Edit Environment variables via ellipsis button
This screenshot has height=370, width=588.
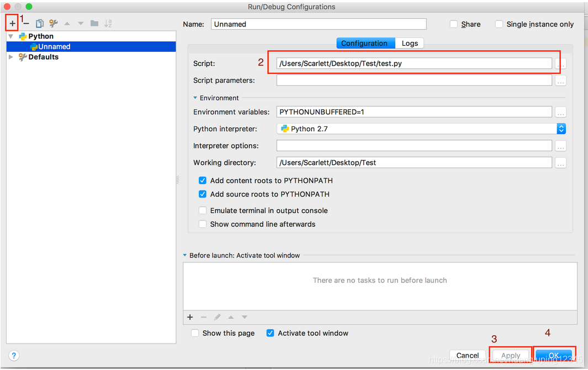click(x=560, y=112)
